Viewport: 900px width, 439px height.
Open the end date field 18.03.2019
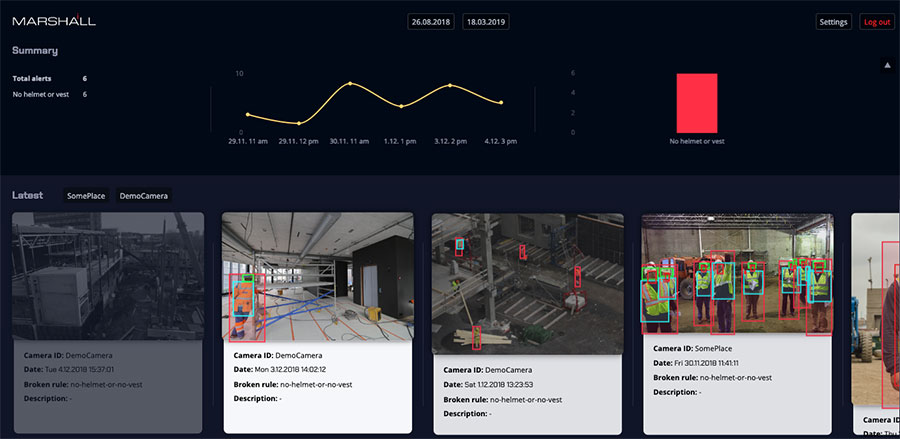tap(486, 22)
